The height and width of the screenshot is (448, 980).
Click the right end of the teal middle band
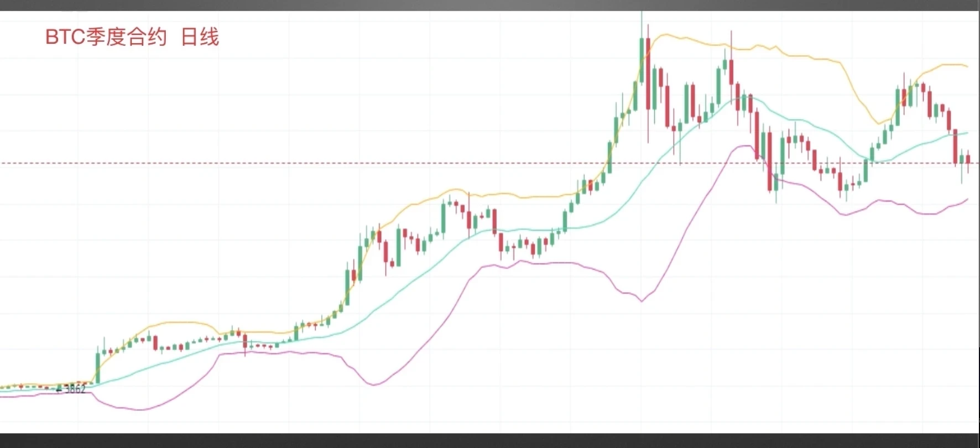967,133
